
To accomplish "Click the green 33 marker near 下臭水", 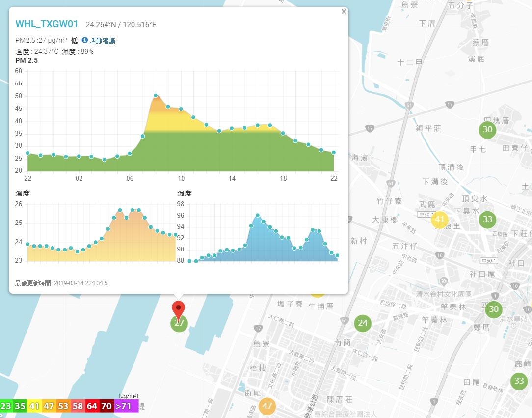I will click(x=487, y=219).
